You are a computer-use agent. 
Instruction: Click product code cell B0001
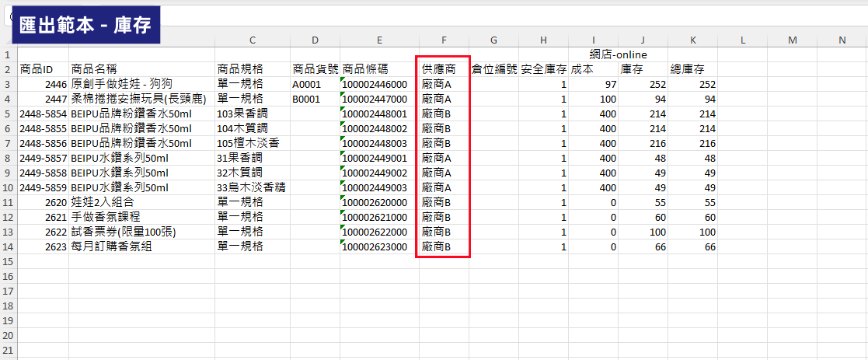pyautogui.click(x=315, y=100)
